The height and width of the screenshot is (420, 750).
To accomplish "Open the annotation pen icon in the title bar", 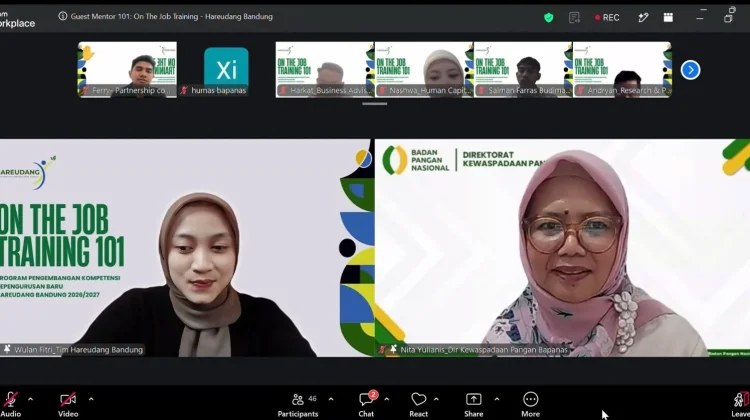I will click(643, 18).
